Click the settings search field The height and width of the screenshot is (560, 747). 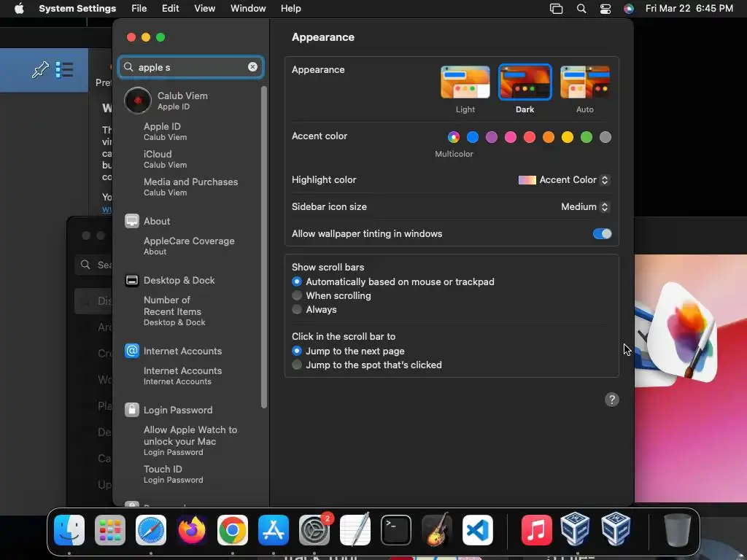(x=190, y=67)
